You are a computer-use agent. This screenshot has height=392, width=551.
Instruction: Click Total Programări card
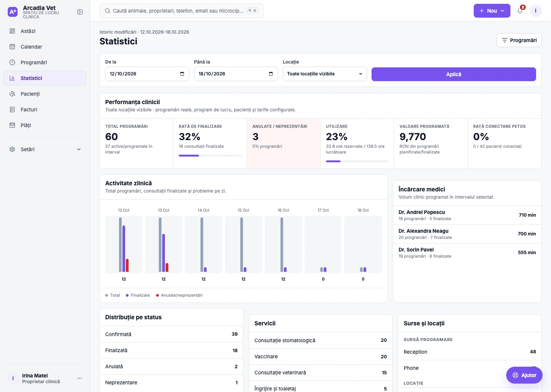pyautogui.click(x=137, y=144)
